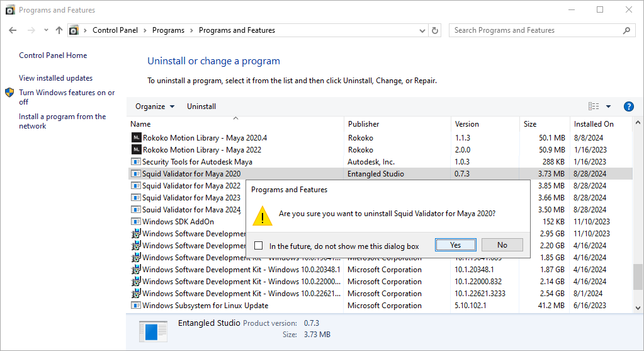Select Rokoko Motion Library - Maya 2022 entry

[201, 149]
